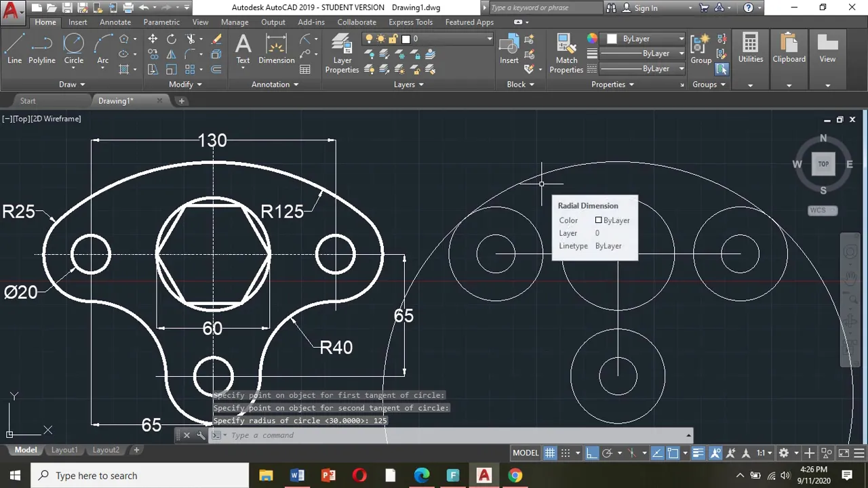Close the Drawing1 file tab
This screenshot has width=868, height=488.
[x=159, y=101]
